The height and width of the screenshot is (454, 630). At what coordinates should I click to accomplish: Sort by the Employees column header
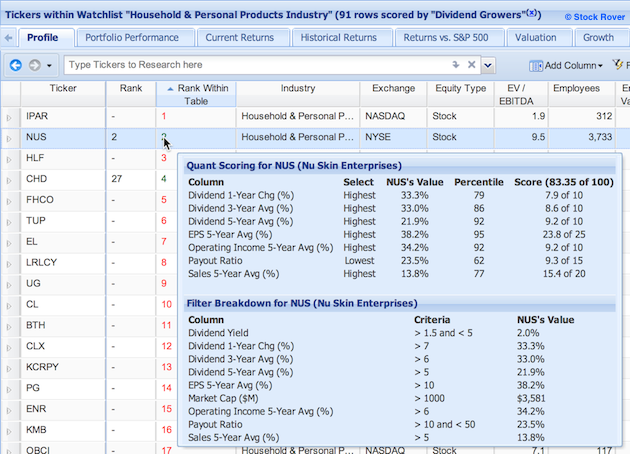[x=581, y=94]
